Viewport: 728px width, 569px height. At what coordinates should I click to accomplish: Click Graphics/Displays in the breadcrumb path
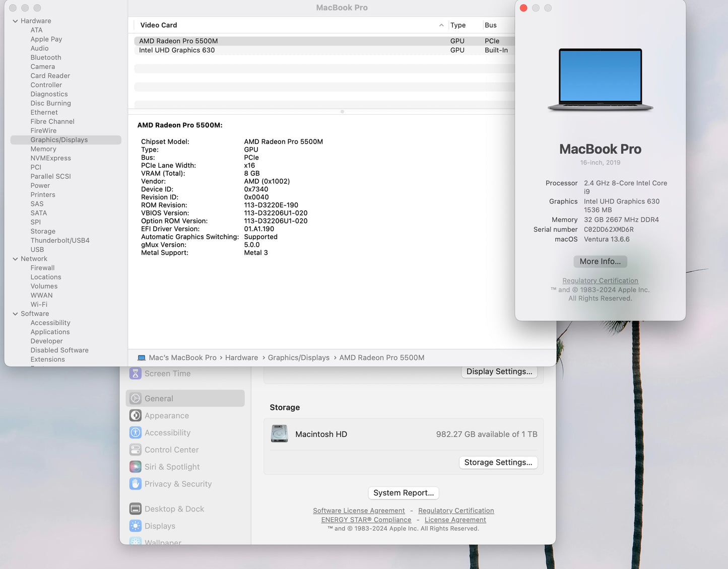pos(299,358)
